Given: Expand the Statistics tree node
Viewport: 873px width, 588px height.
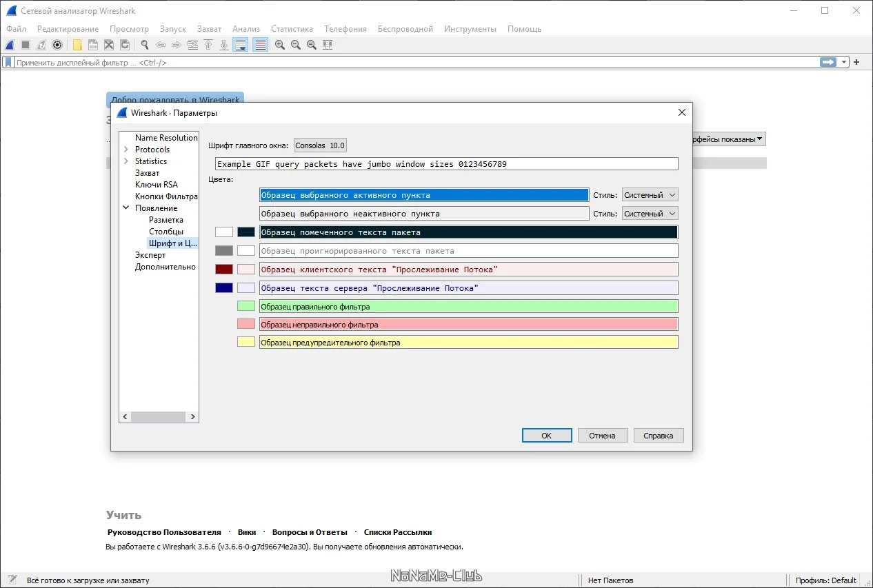Looking at the screenshot, I should tap(126, 161).
